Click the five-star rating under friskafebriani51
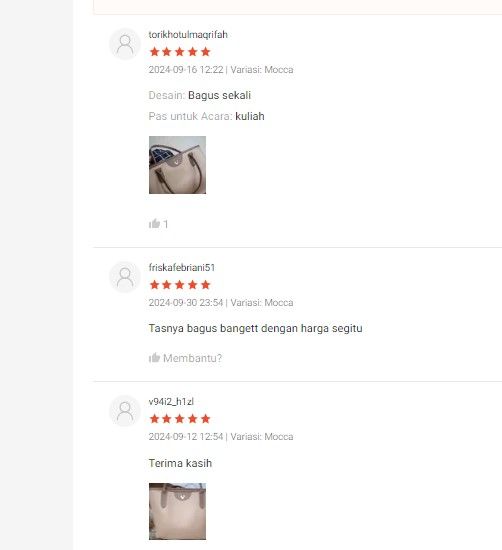The width and height of the screenshot is (502, 550). coord(180,285)
